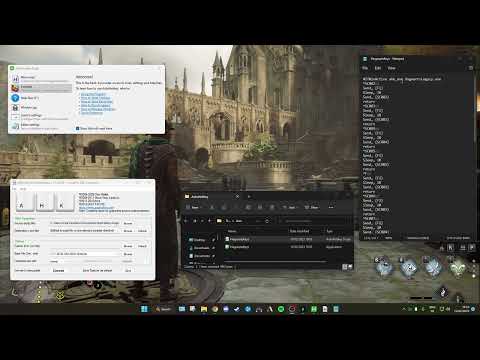Refresh the File Explorer folder
Image resolution: width=480 pixels, height=360 pixels.
click(x=267, y=221)
